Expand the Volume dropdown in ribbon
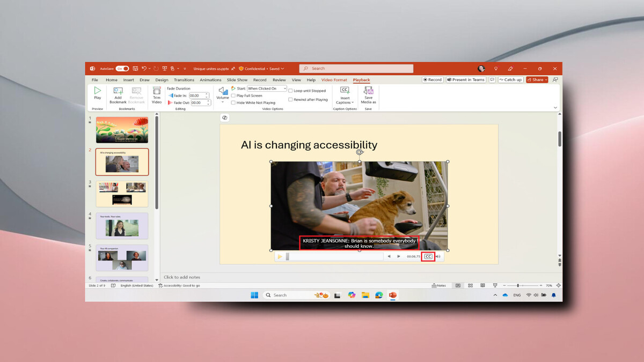Screen dimensions: 644x362 [x=223, y=102]
